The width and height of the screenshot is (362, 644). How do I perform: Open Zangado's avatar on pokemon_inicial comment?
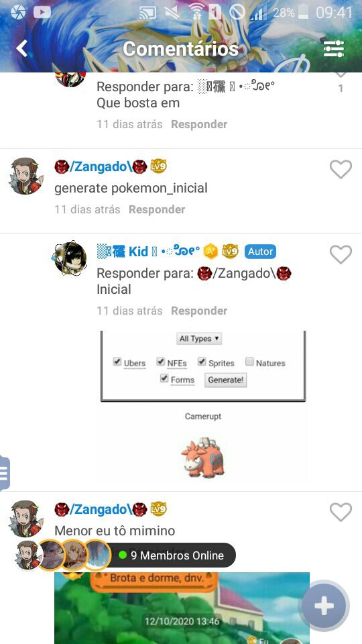click(26, 176)
